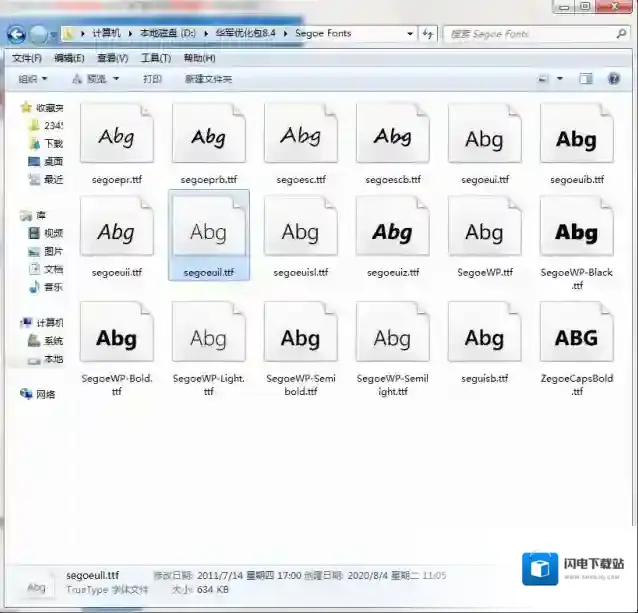Image resolution: width=638 pixels, height=613 pixels.
Task: Click the 新建文件夹 button
Action: click(x=208, y=79)
